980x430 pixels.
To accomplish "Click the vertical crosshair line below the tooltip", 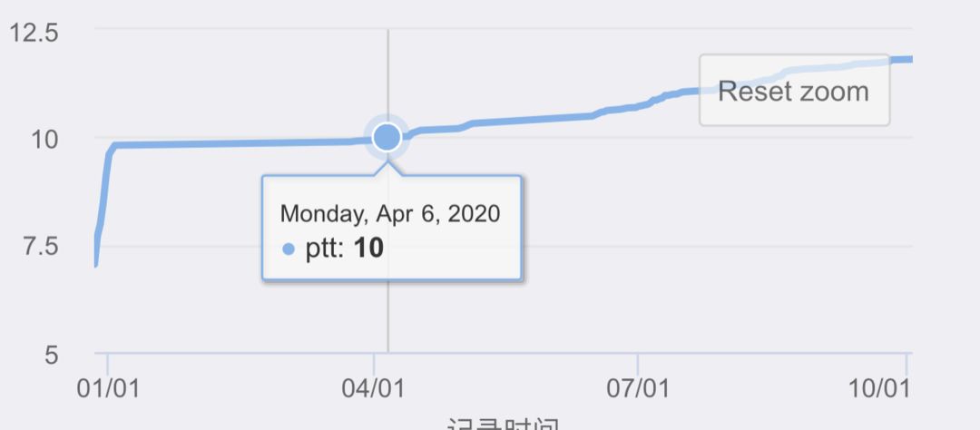I will click(388, 317).
